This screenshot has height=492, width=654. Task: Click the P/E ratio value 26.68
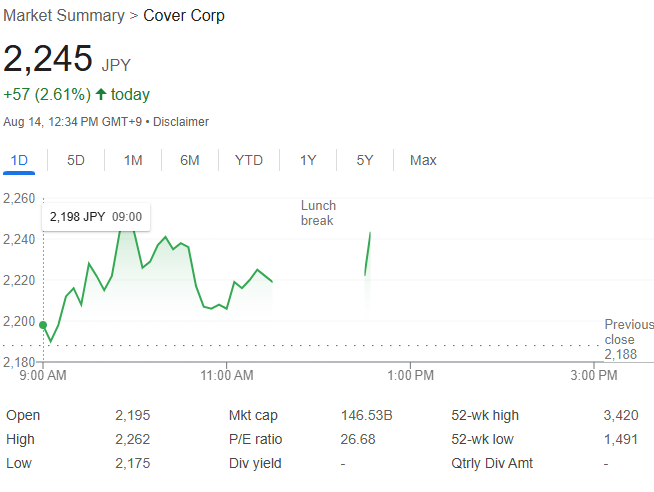[x=358, y=439]
